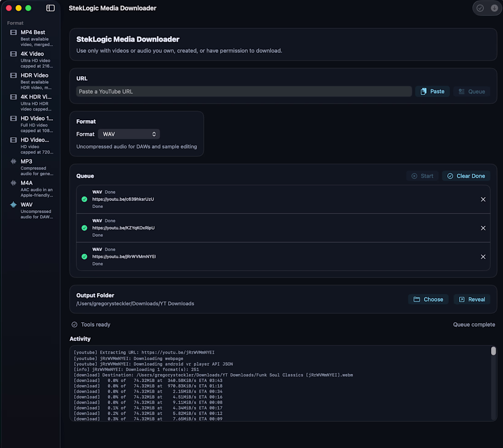Click the output path /Users/gregorysteckler/Downloads/YT Downloads
Image resolution: width=503 pixels, height=448 pixels.
click(x=135, y=304)
